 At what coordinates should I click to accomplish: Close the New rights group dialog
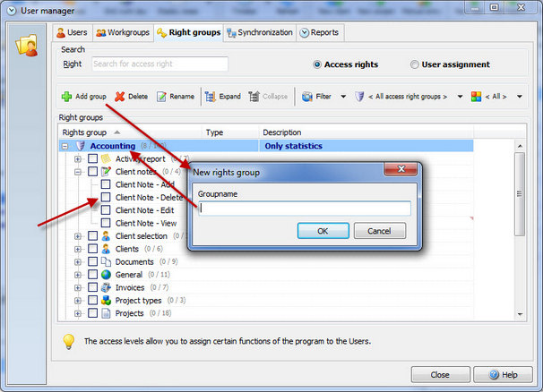(401, 169)
